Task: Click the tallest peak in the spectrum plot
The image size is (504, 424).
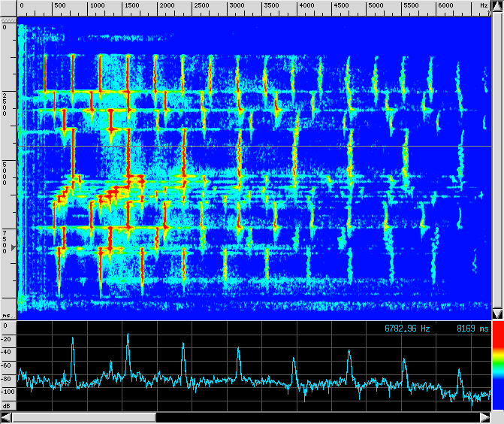Action: click(128, 335)
